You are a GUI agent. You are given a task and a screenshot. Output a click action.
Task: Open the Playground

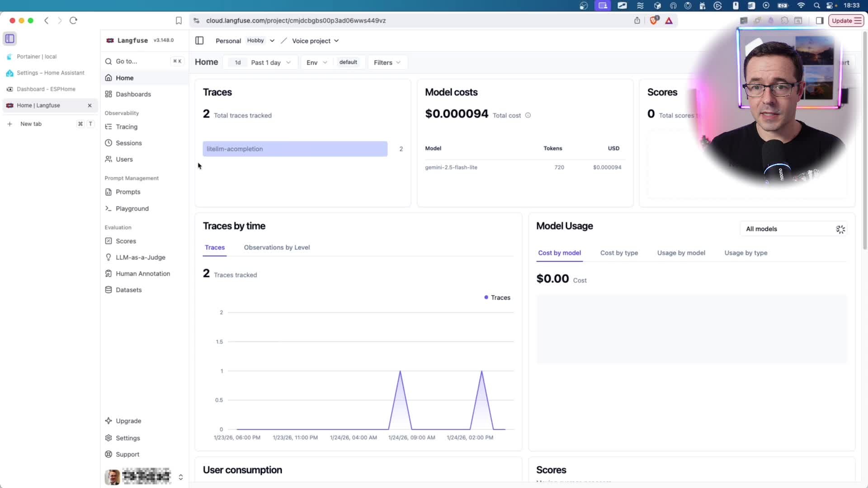coord(132,209)
